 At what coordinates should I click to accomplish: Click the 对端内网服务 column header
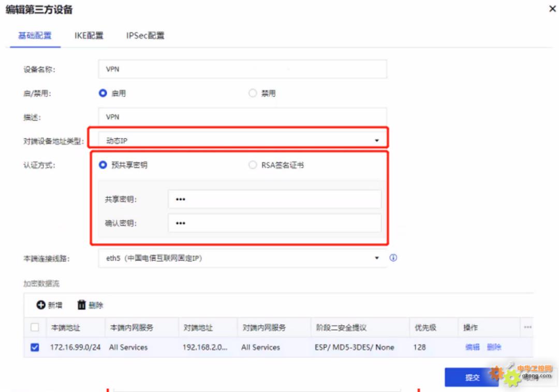264,327
